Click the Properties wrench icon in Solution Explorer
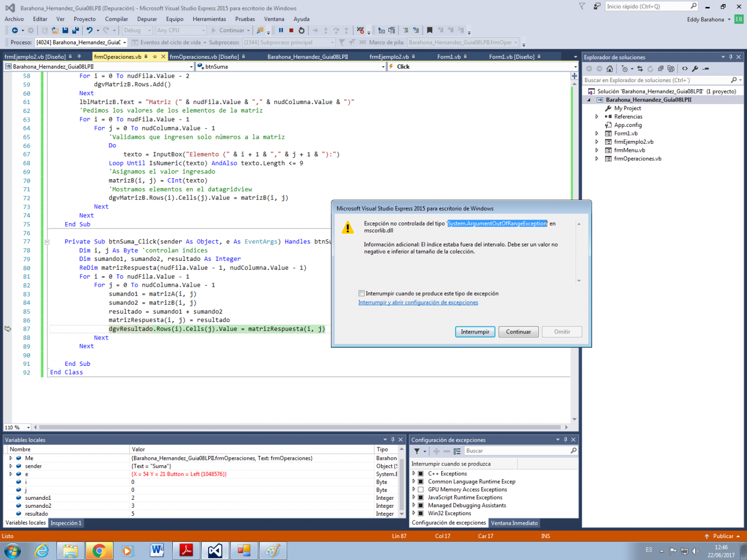The height and width of the screenshot is (560, 747). [695, 69]
